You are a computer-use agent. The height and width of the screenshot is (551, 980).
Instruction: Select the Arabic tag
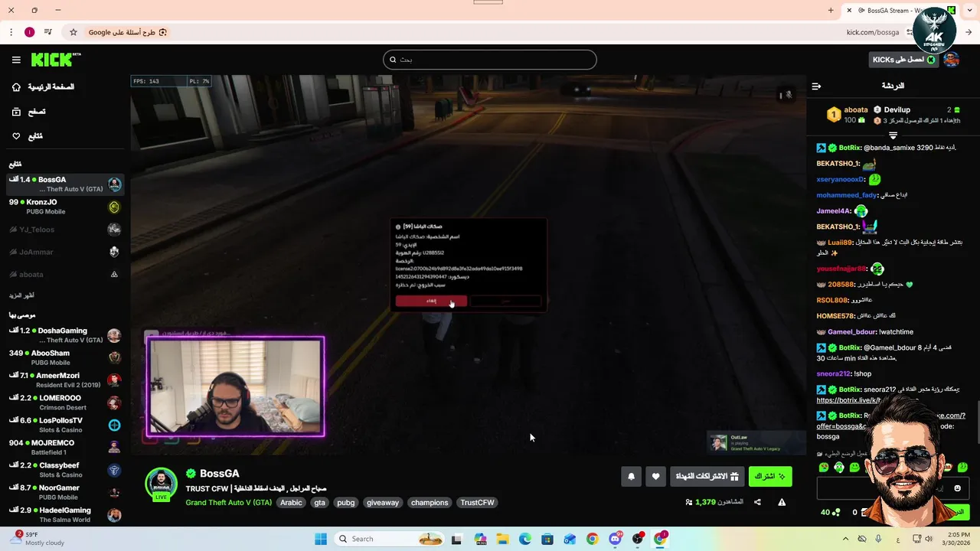[291, 503]
